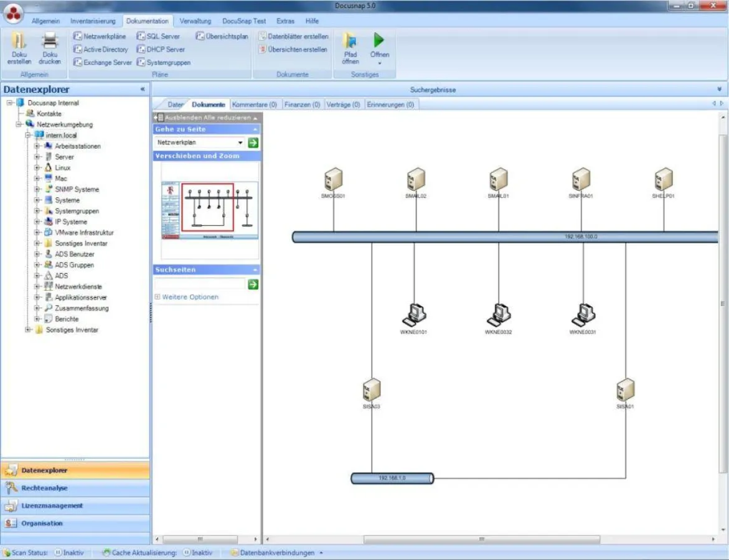Open the Kommentare (0) tab

coord(254,105)
